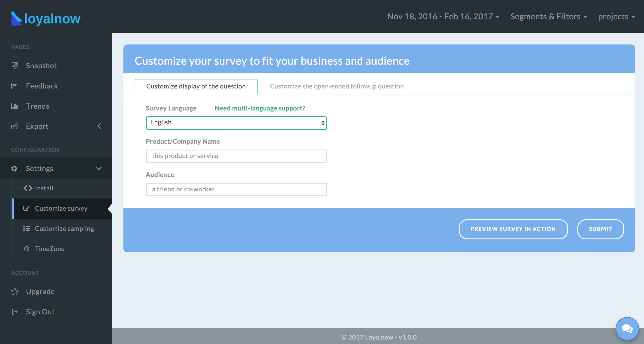The width and height of the screenshot is (644, 344).
Task: Expand Segments & Filters menu
Action: click(548, 17)
